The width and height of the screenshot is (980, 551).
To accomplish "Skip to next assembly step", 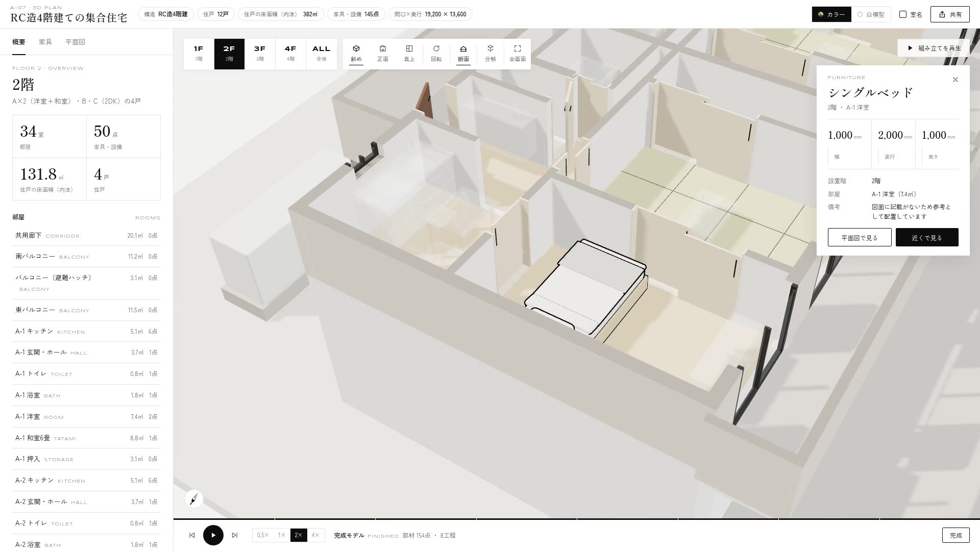I will [235, 535].
